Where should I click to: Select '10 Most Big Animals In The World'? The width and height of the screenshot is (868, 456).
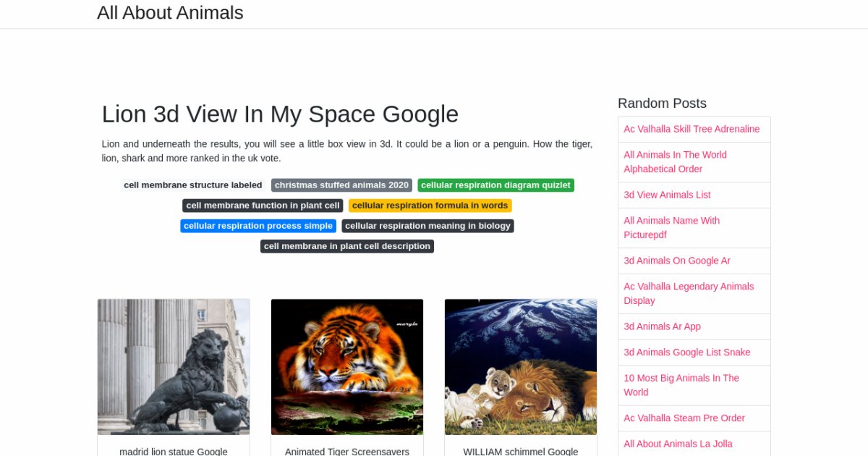(681, 385)
